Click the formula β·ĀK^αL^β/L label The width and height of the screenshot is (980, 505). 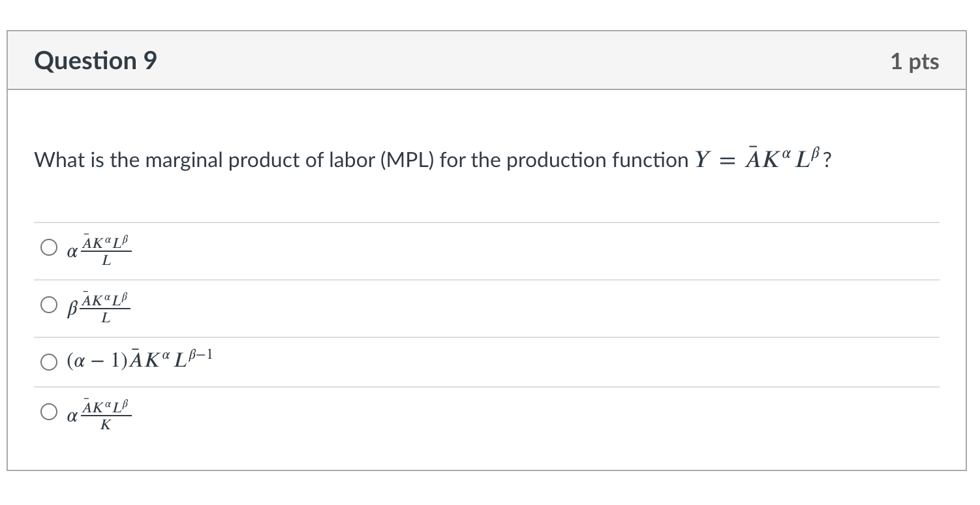tap(98, 307)
